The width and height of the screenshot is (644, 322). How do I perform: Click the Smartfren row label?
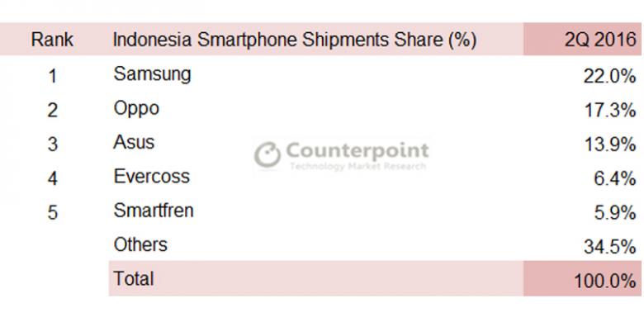(x=154, y=211)
